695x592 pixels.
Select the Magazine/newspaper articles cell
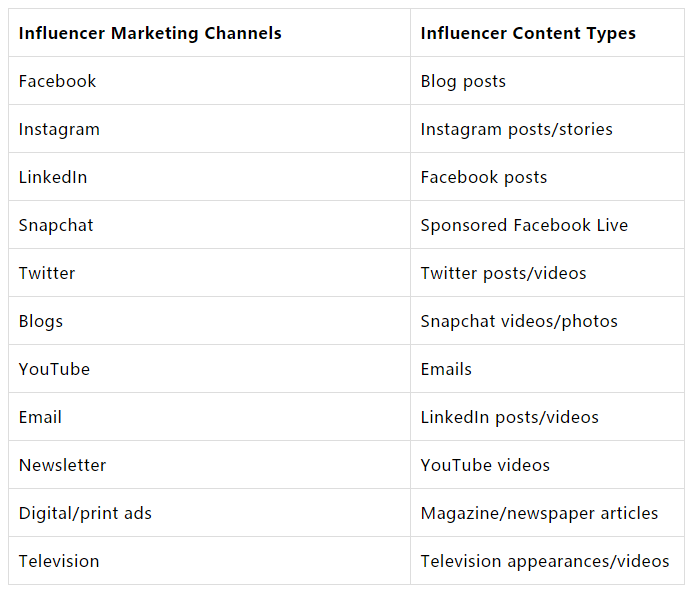[x=547, y=513]
